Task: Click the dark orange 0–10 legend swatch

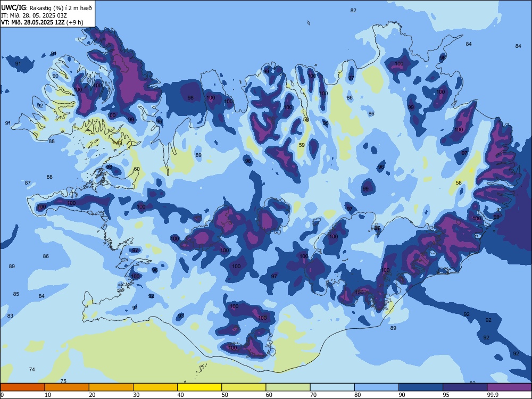Action: pyautogui.click(x=22, y=387)
